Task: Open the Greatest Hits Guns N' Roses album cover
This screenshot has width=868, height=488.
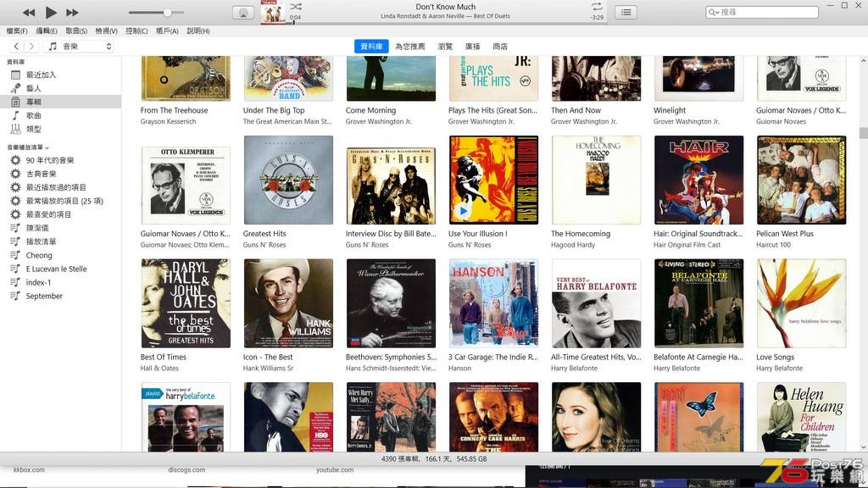Action: pyautogui.click(x=288, y=180)
